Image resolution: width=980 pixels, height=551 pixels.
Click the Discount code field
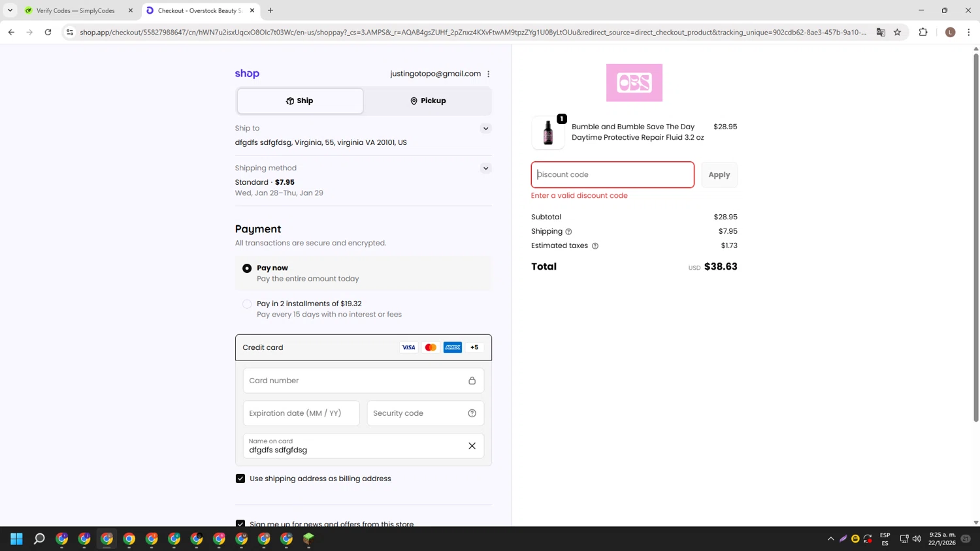[612, 175]
